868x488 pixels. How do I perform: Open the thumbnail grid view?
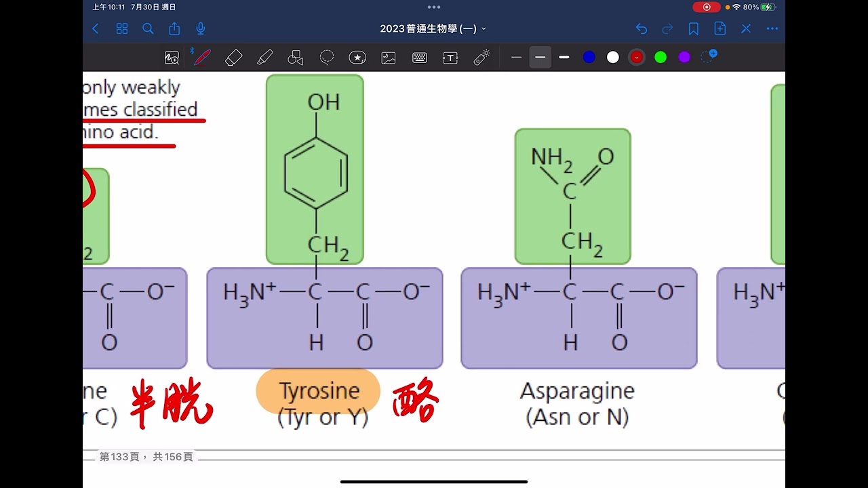tap(122, 28)
